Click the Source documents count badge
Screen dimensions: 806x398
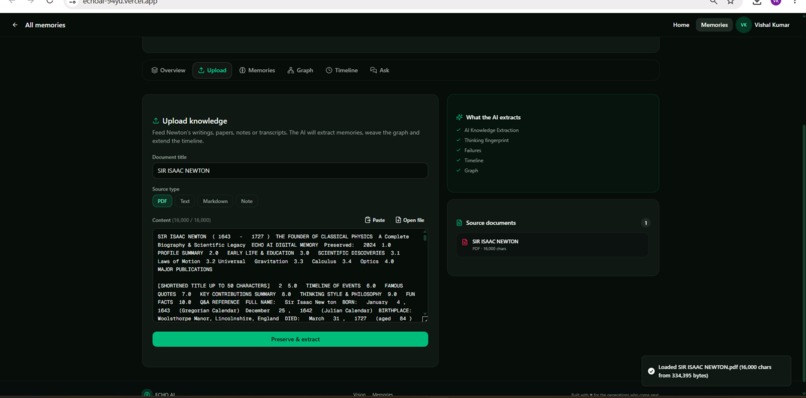646,223
